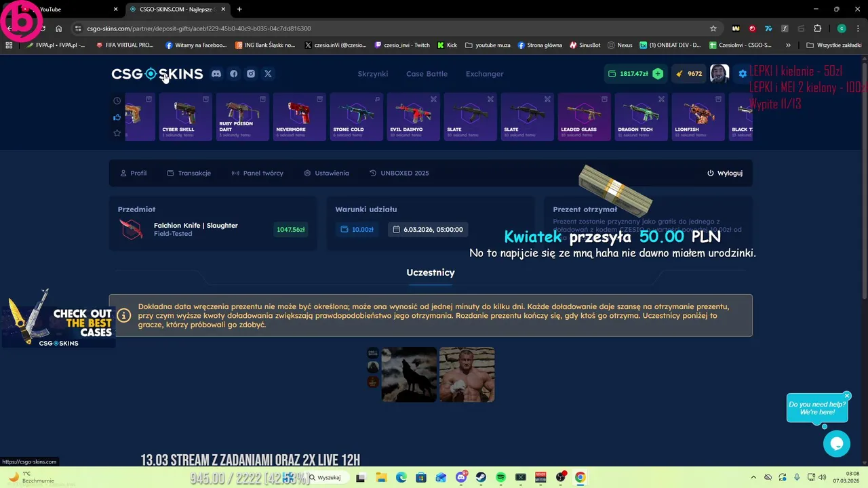Open the Instagram icon in site header
Image resolution: width=868 pixels, height=488 pixels.
tap(251, 74)
